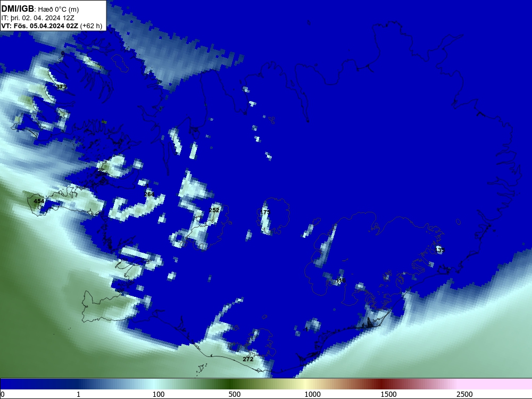Select the 'VT: Fös. 05.04.2024 02Z' valid time
Screen dimensions: 532x399
tap(39, 26)
